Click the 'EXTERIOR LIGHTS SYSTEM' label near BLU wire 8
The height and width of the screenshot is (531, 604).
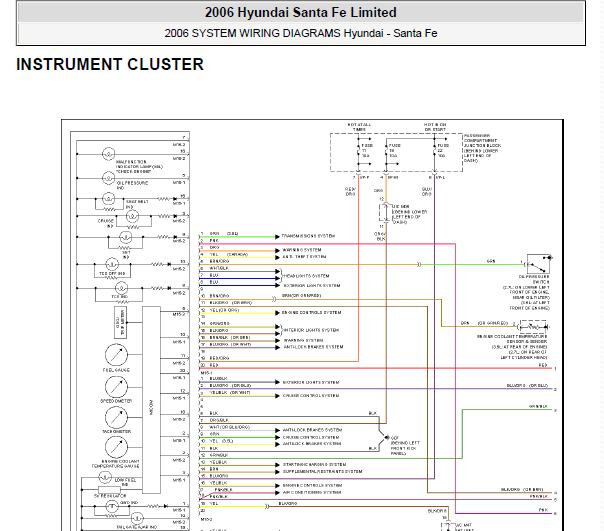pyautogui.click(x=312, y=286)
